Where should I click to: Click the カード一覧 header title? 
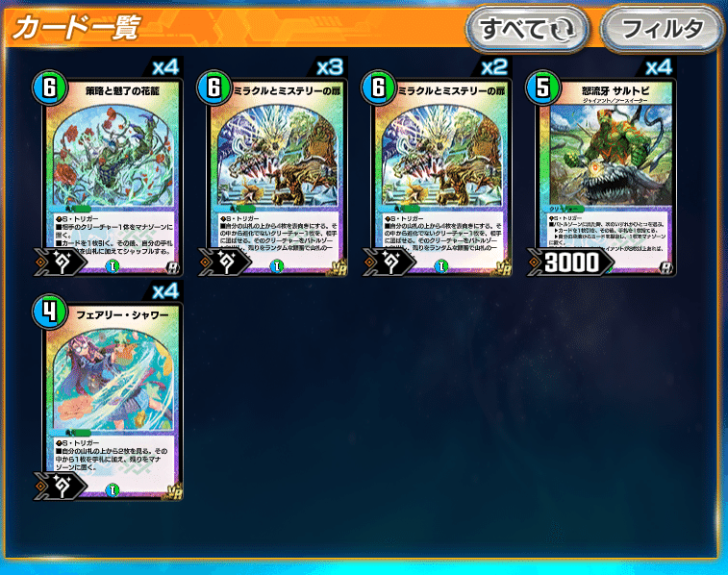point(76,28)
